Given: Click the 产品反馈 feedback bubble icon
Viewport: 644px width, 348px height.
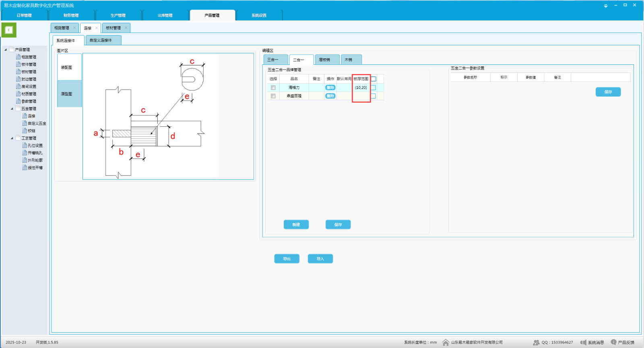Looking at the screenshot, I should tap(613, 342).
